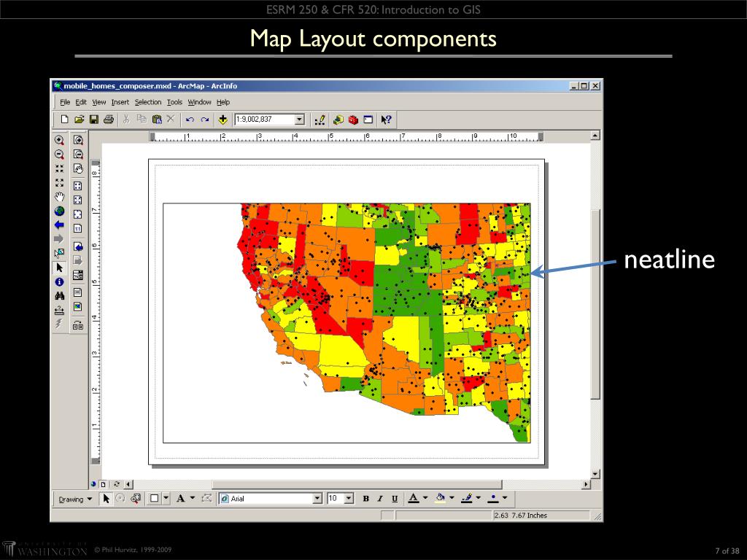Select the Select Features tool
The image size is (747, 560).
pos(59,253)
